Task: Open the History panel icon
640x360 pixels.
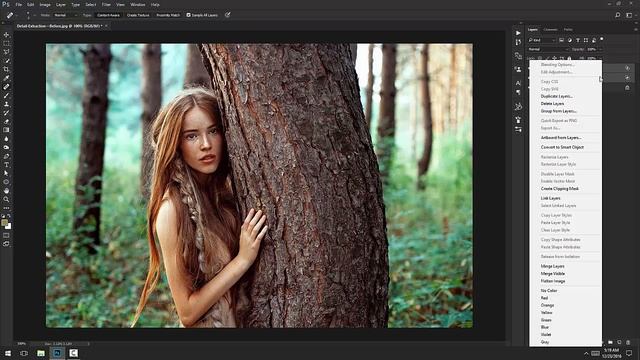Action: click(x=518, y=42)
